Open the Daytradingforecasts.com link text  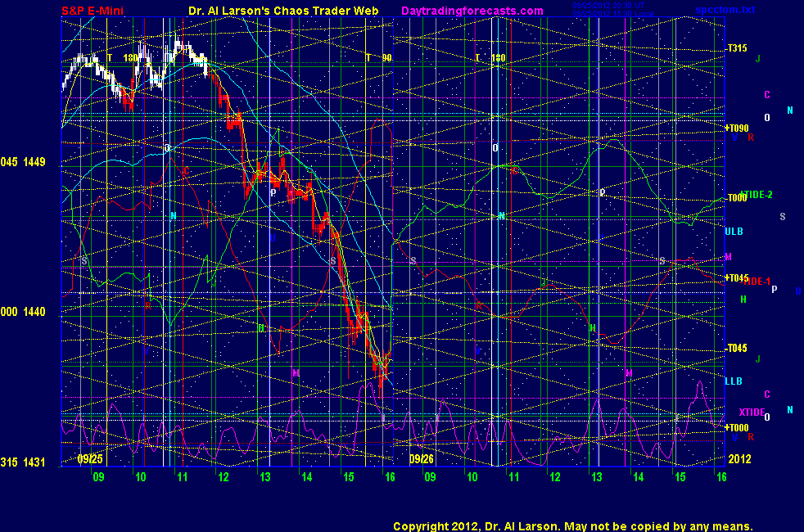[x=472, y=11]
